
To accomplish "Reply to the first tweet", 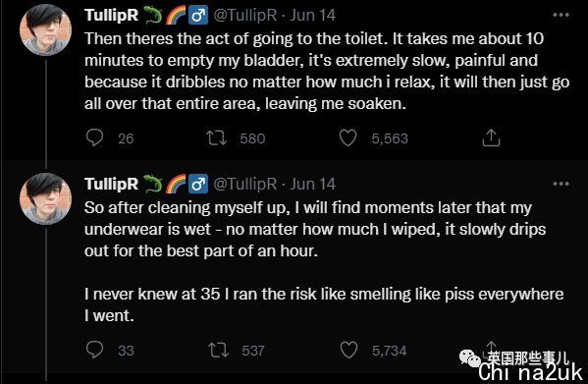I will click(94, 137).
